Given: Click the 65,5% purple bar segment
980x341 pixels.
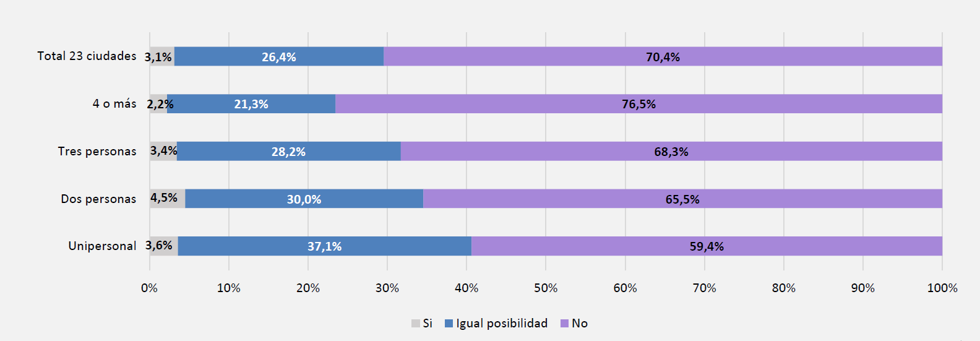Looking at the screenshot, I should [x=682, y=199].
